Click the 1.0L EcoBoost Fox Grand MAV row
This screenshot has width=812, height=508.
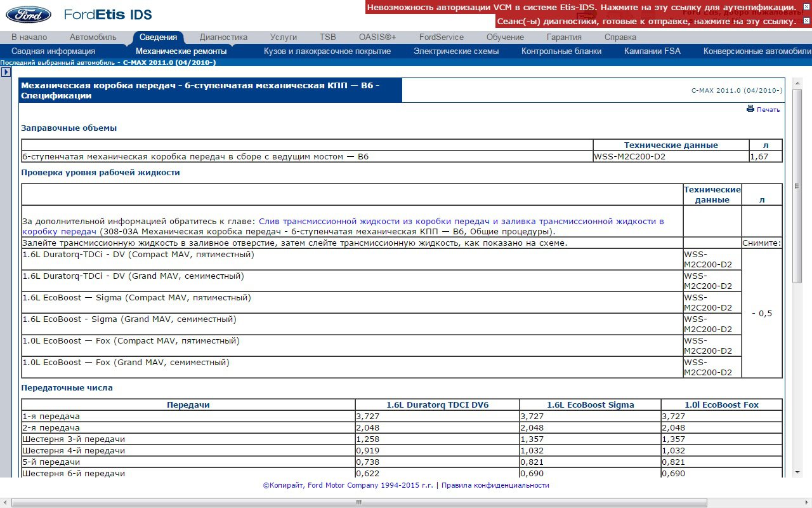(x=352, y=367)
